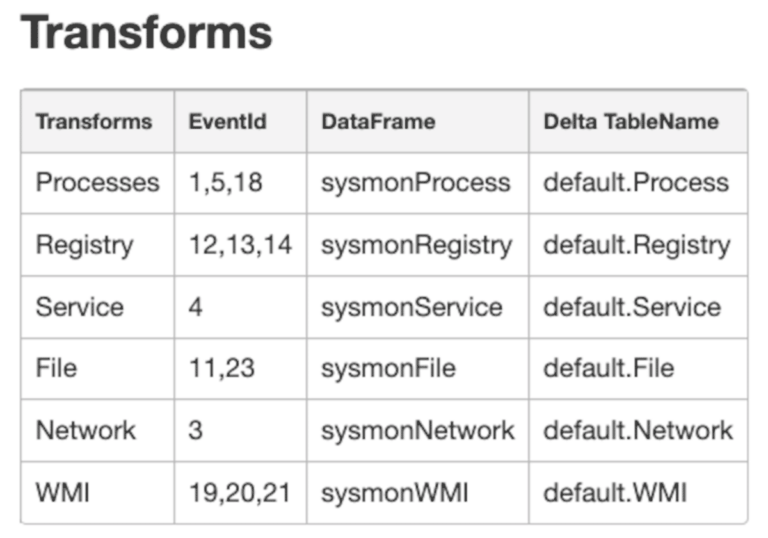
Task: Click the default.Service table cell
Action: pyautogui.click(x=632, y=307)
